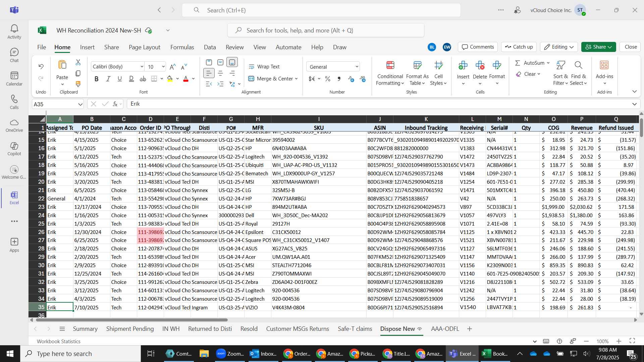This screenshot has height=362, width=644.
Task: Switch to the Summary sheet tab
Action: [85, 329]
